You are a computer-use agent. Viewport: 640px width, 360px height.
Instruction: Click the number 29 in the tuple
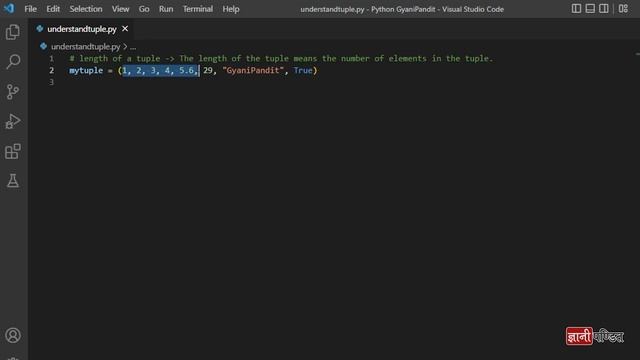pyautogui.click(x=208, y=70)
